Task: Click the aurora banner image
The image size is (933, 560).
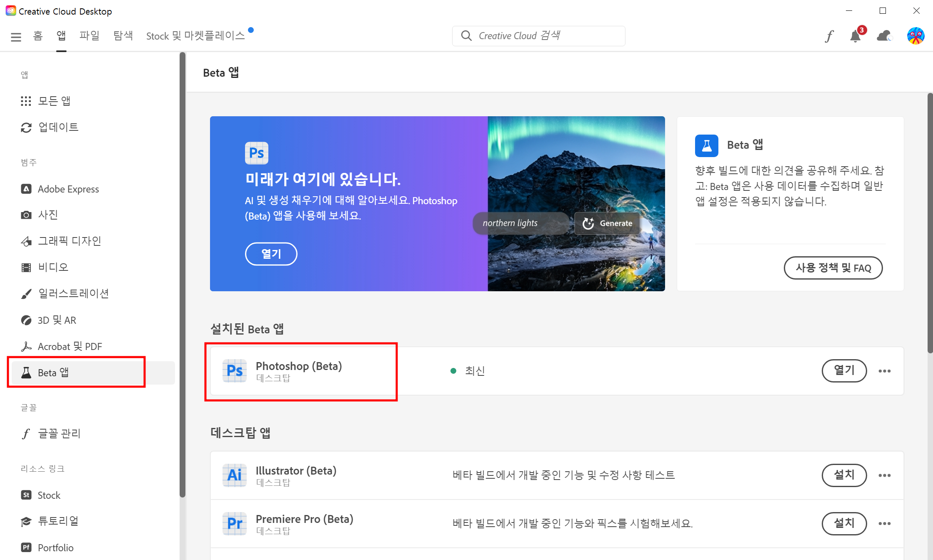Action: pos(576,203)
